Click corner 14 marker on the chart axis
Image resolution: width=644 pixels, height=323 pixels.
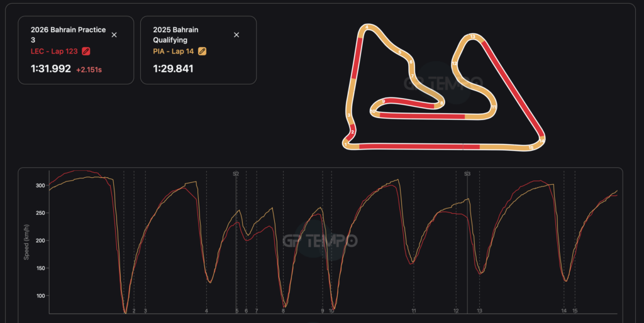564,310
